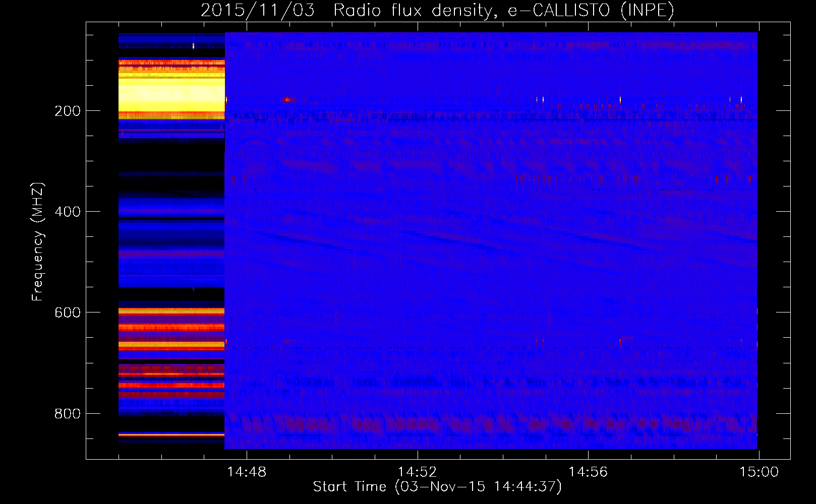The image size is (816, 504).
Task: Click the 'Frequency (MHZ)' axis label
Action: point(38,242)
